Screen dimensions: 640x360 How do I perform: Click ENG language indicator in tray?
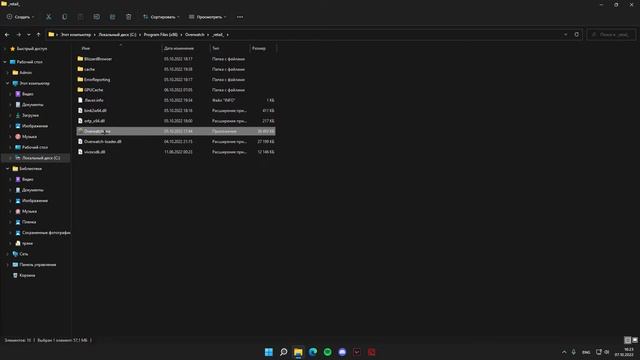(x=586, y=352)
